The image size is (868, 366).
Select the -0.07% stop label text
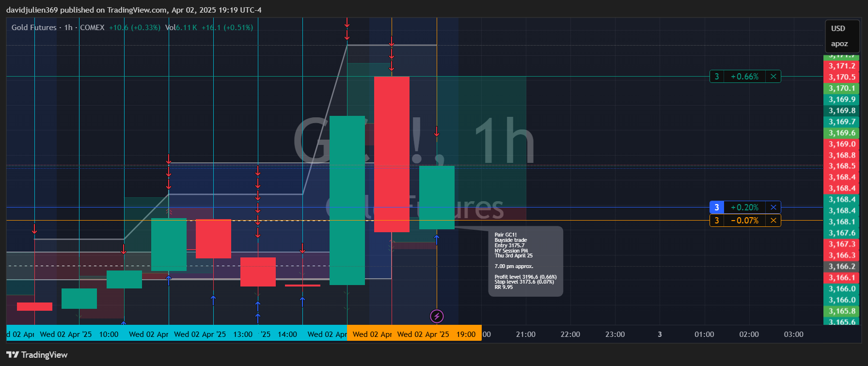pos(745,221)
